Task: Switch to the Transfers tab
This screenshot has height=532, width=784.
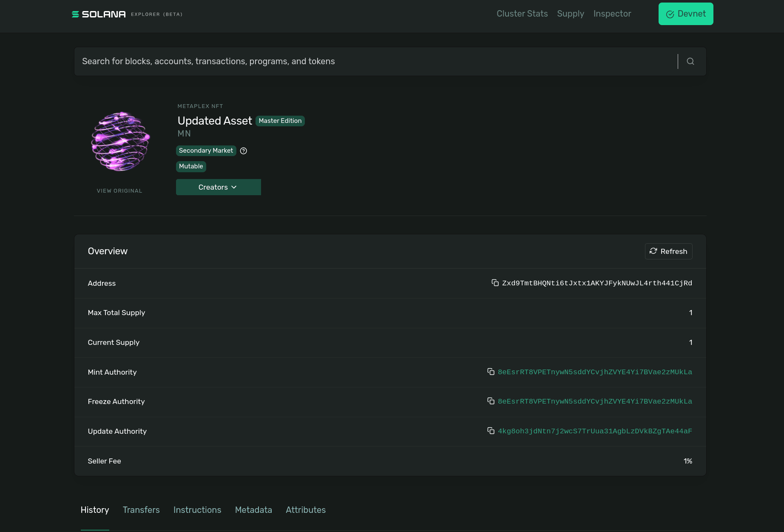Action: (141, 510)
